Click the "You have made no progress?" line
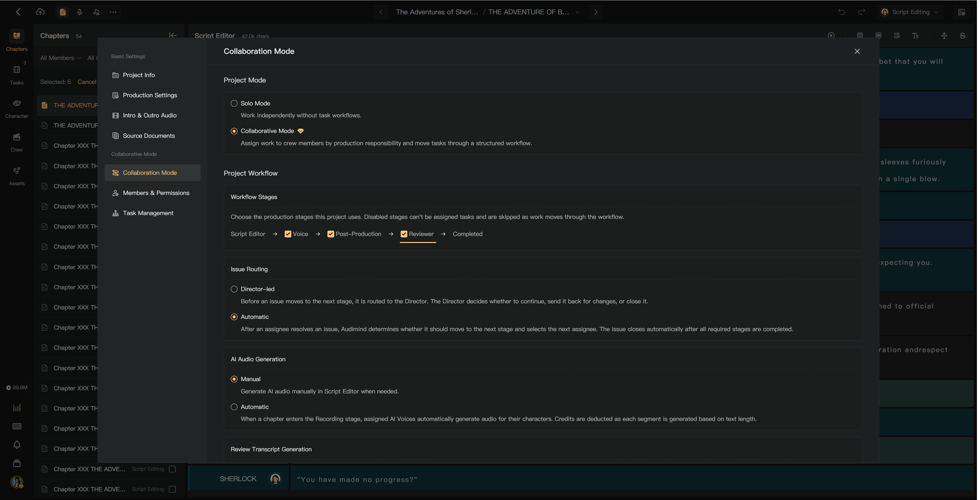Image resolution: width=980 pixels, height=500 pixels. pos(358,480)
